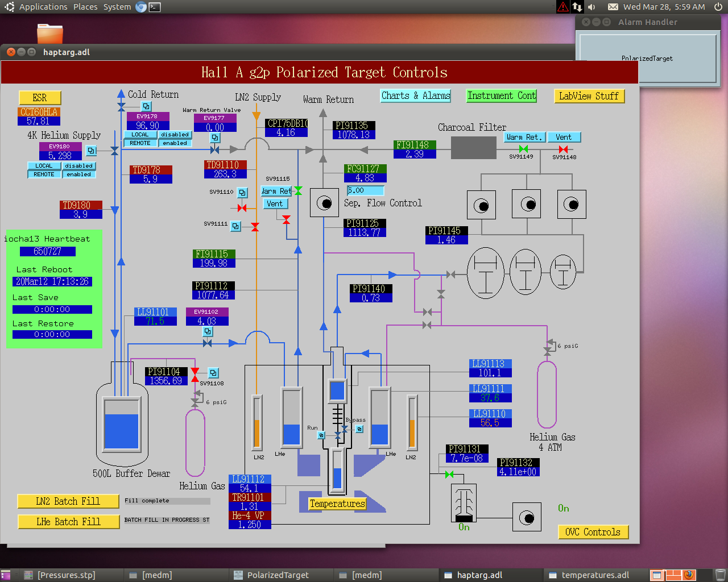Click the green SV91115 valve symbol
728x582 pixels.
pyautogui.click(x=298, y=190)
